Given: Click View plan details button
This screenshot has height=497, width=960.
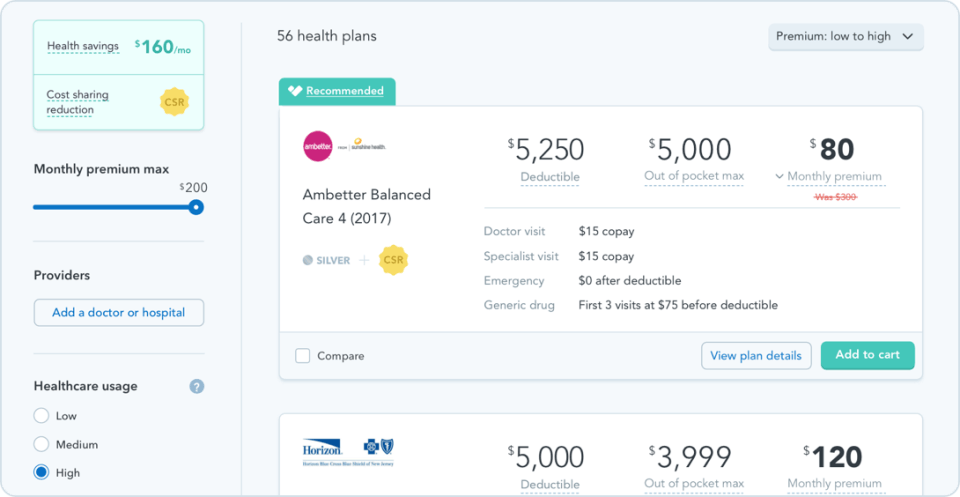Looking at the screenshot, I should (756, 355).
